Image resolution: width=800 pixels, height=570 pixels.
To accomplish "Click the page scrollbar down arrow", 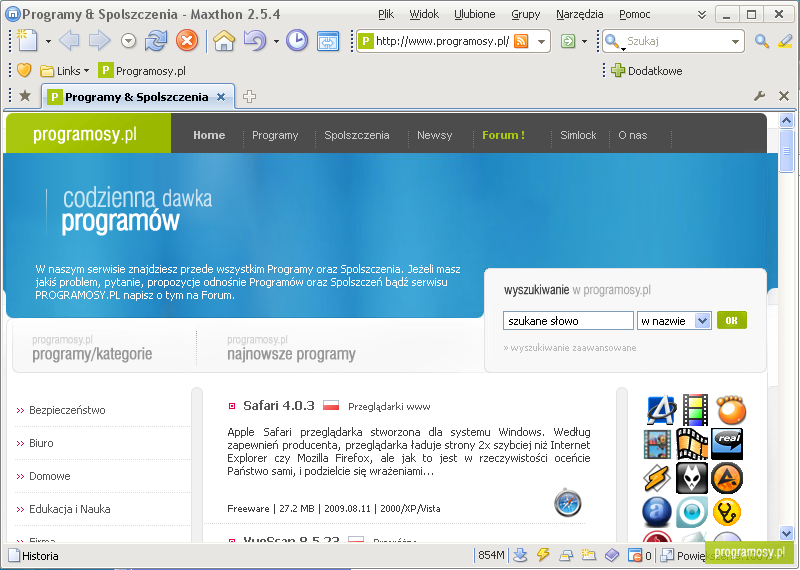I will (786, 533).
